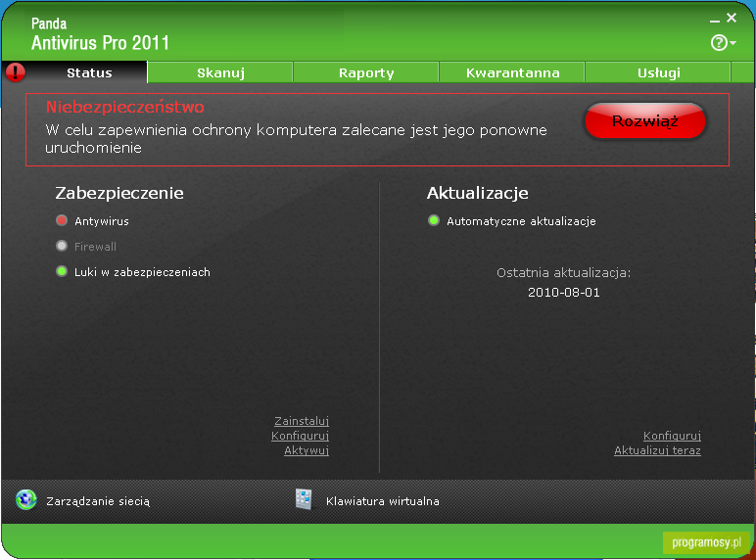Click the grey Firewall status indicator
This screenshot has width=756, height=560.
coord(62,247)
